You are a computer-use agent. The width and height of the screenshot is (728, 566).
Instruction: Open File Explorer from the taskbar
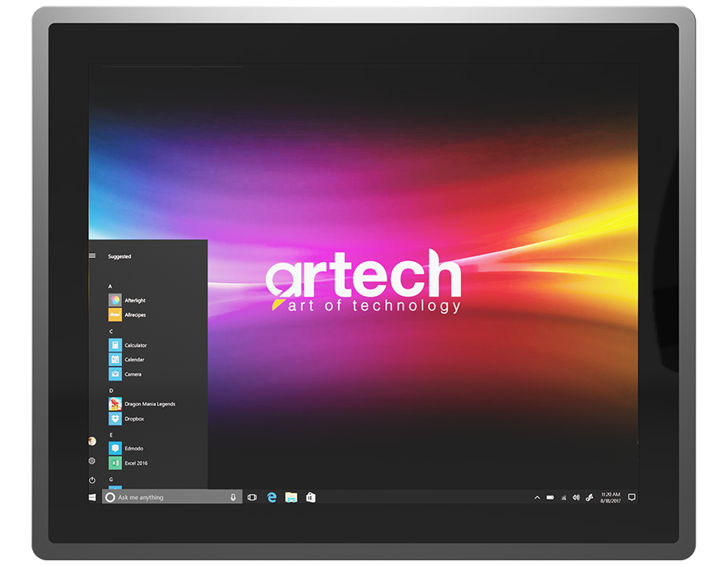291,497
